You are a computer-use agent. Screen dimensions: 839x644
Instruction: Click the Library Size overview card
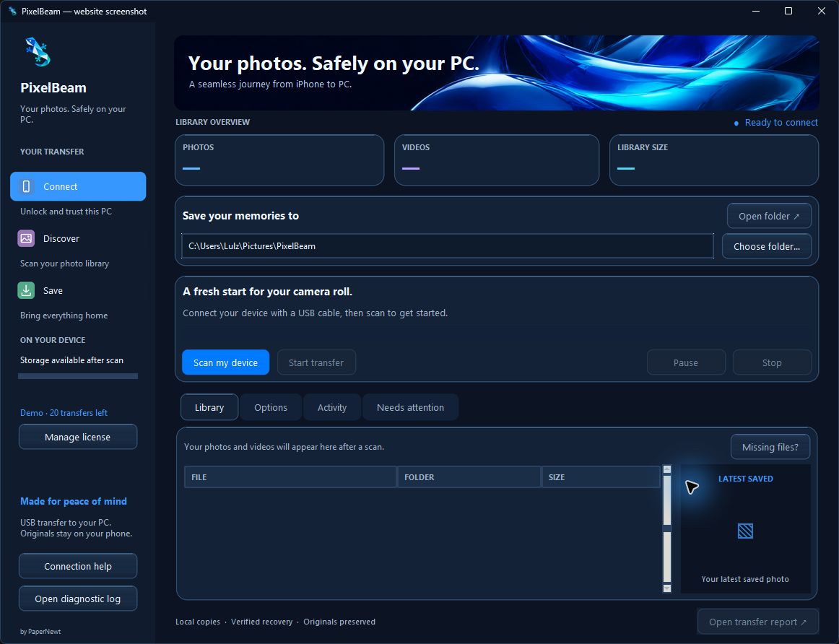click(x=714, y=160)
